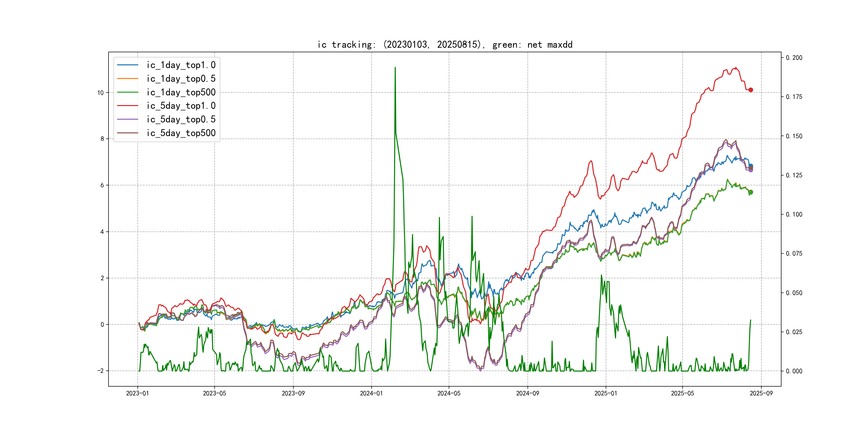This screenshot has height=434, width=868.
Task: Click the 2024-05 x-axis tick label
Action: (x=449, y=393)
